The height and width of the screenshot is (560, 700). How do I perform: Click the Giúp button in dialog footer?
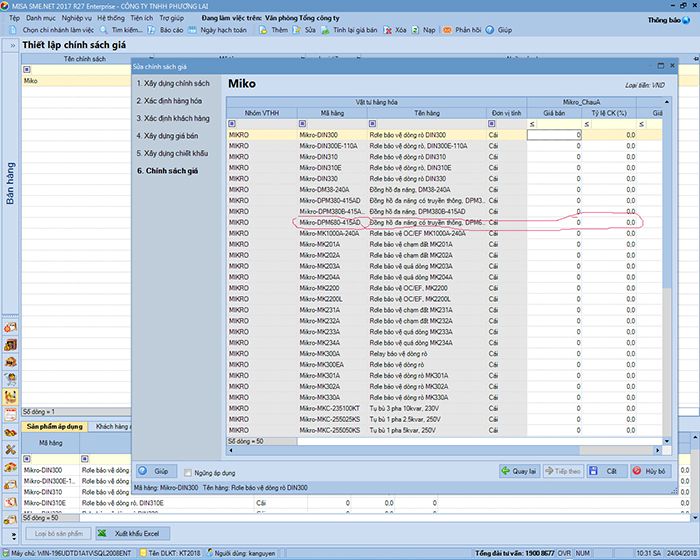(x=156, y=471)
